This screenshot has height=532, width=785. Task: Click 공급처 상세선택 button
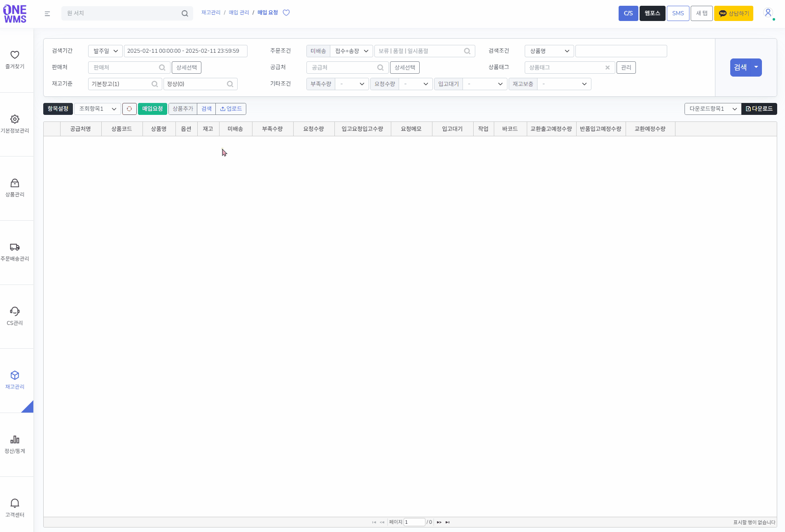tap(405, 68)
